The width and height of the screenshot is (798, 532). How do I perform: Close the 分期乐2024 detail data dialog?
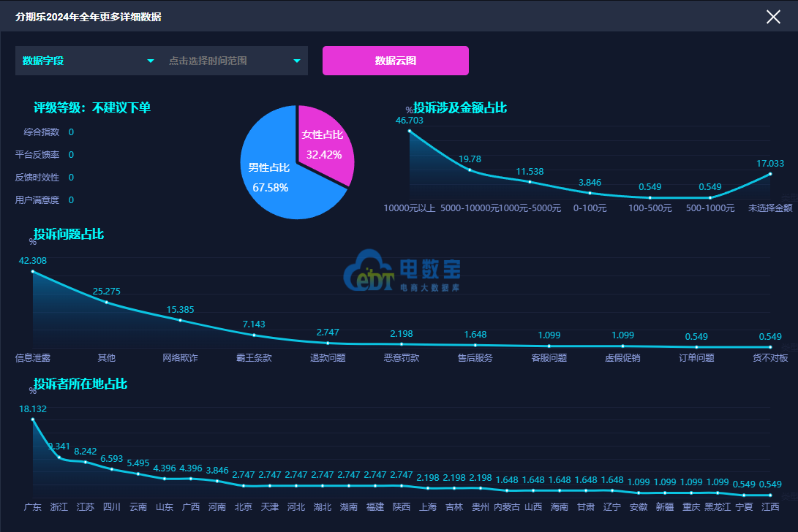click(773, 17)
